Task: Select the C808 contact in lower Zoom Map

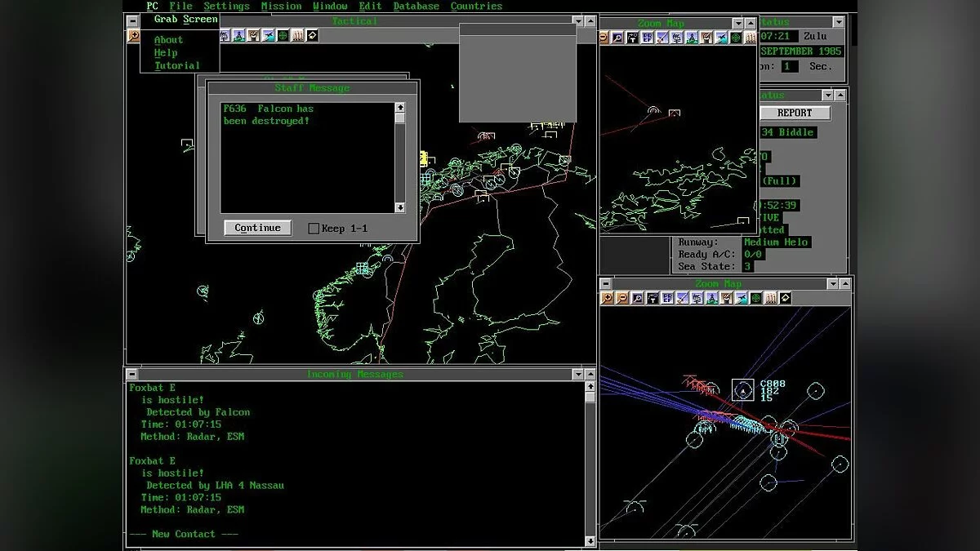Action: coord(742,390)
